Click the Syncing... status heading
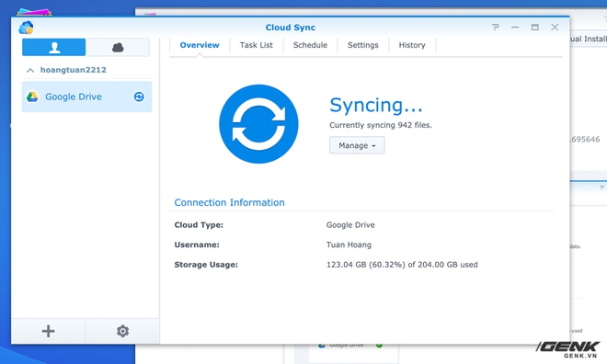 [376, 105]
